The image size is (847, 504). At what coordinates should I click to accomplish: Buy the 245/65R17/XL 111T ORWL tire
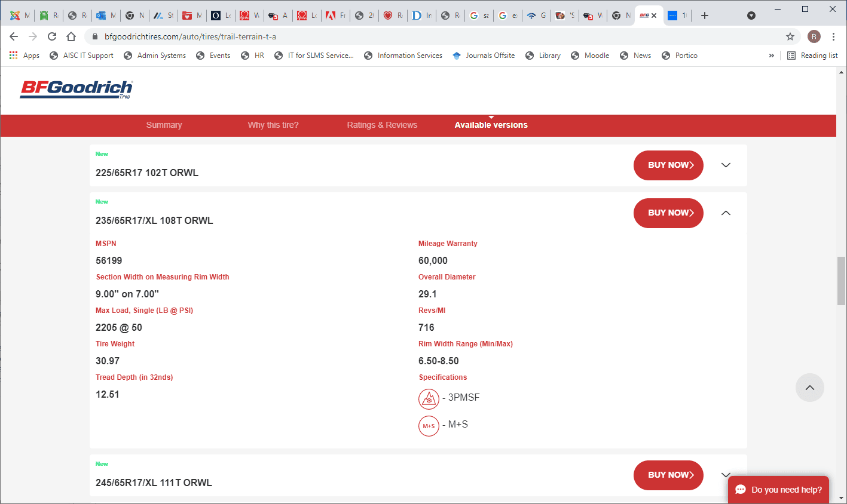coord(668,475)
